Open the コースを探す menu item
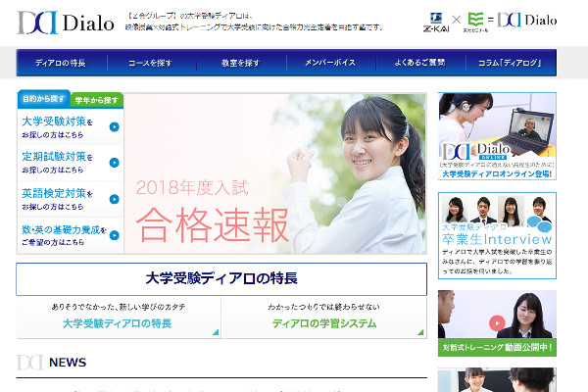Screen dimensions: 588x392 pyautogui.click(x=151, y=63)
